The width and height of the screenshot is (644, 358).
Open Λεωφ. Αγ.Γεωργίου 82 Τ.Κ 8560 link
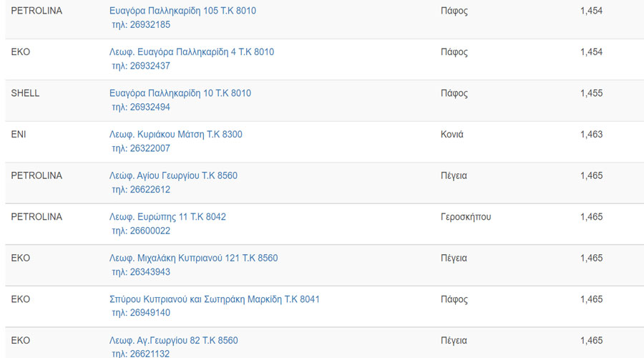173,340
